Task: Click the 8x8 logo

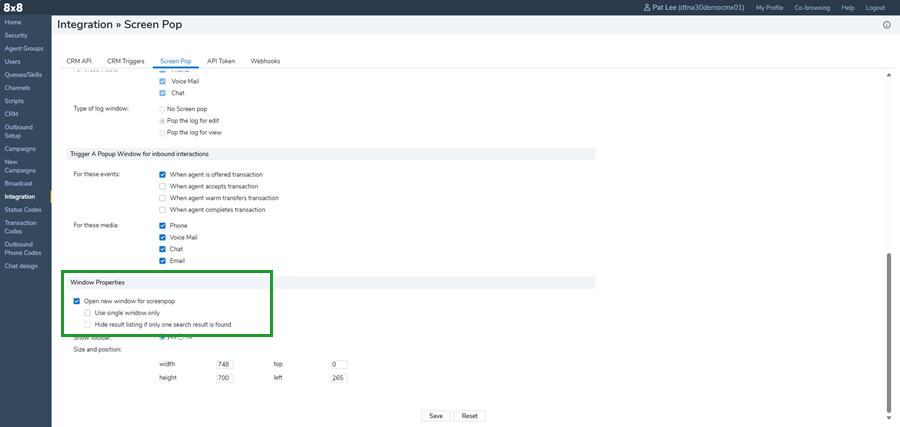Action: pyautogui.click(x=14, y=7)
